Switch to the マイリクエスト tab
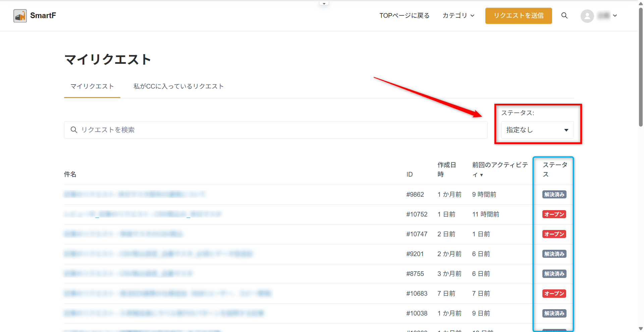This screenshot has width=644, height=332. coord(92,87)
